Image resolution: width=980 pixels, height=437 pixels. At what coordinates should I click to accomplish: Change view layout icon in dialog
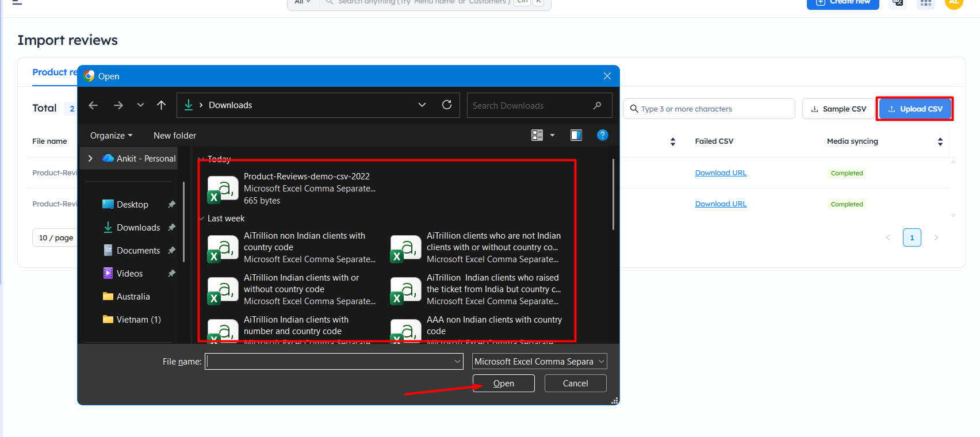tap(537, 135)
